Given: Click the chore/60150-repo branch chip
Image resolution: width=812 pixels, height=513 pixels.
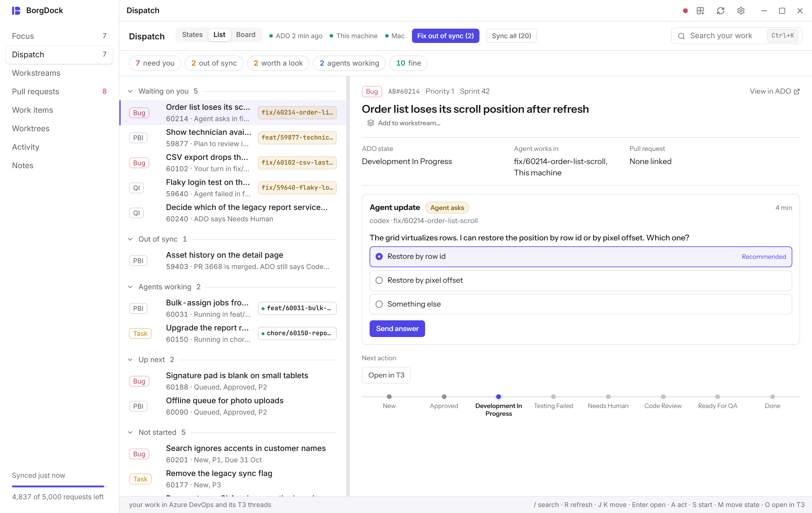Looking at the screenshot, I should pyautogui.click(x=297, y=333).
